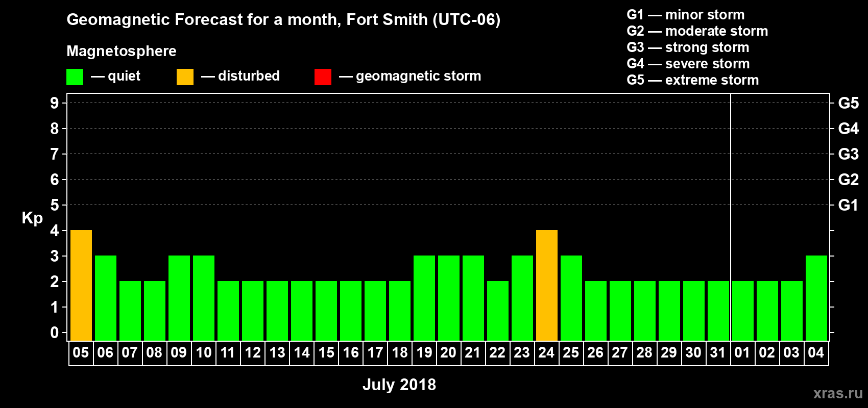Click the 'G4 — severe storm' legend line
868x408 pixels.
click(688, 64)
